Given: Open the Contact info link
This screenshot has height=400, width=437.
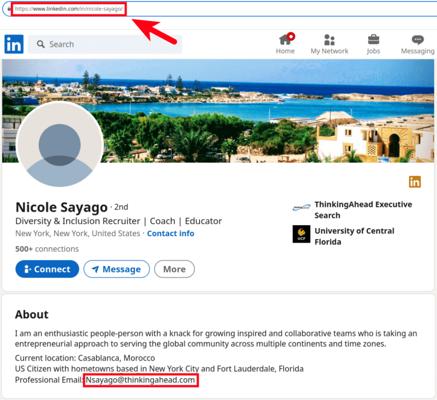Looking at the screenshot, I should (x=171, y=233).
